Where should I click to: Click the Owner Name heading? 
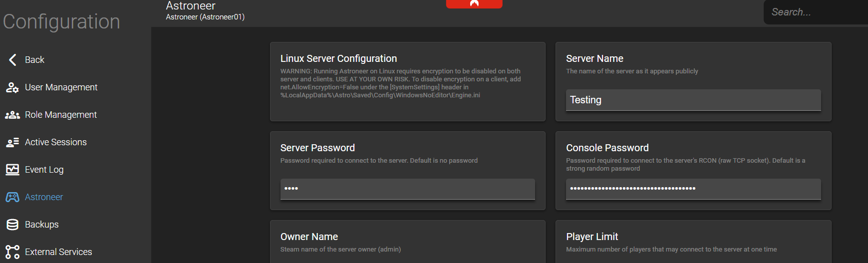point(309,237)
